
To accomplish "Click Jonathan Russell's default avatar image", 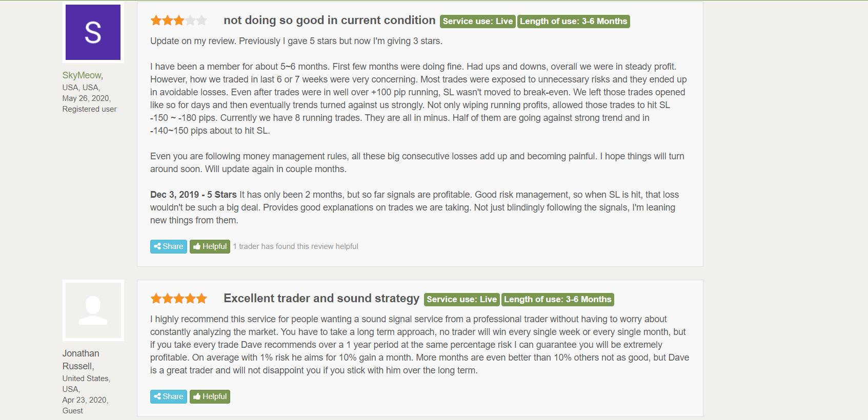I will (93, 310).
